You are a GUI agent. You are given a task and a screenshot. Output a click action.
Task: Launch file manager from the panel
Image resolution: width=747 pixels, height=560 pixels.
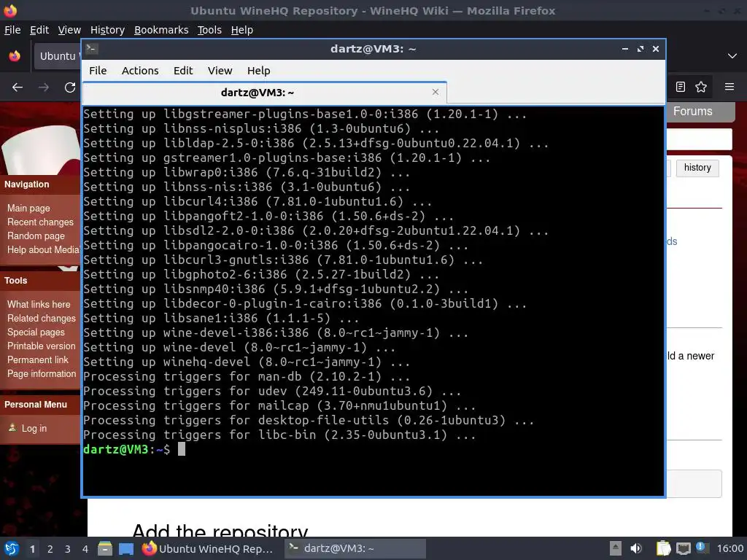(x=105, y=548)
